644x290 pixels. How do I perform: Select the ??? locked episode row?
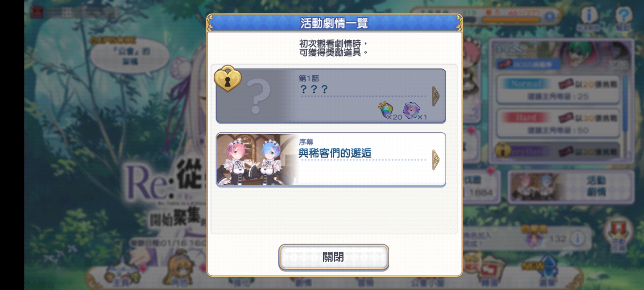tap(331, 96)
